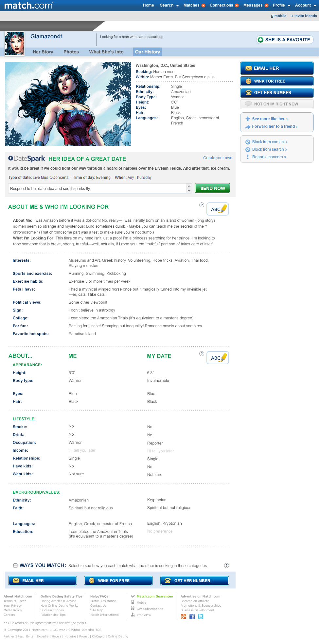Click the help question mark near Ways You Match
The image size is (319, 644).
226,565
